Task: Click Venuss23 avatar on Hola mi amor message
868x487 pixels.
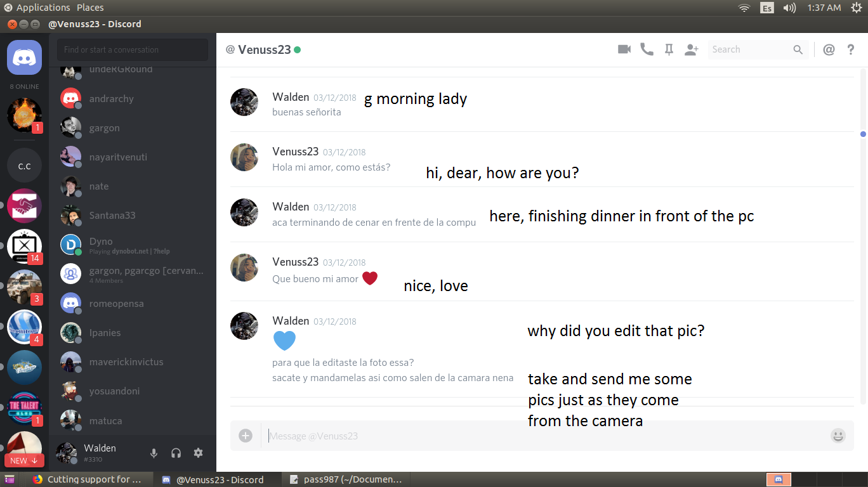Action: click(244, 157)
